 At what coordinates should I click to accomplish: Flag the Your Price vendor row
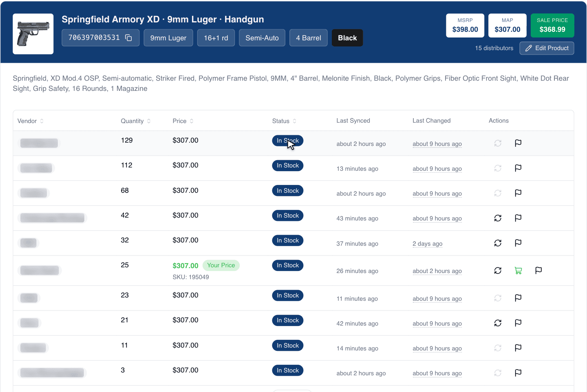[538, 271]
